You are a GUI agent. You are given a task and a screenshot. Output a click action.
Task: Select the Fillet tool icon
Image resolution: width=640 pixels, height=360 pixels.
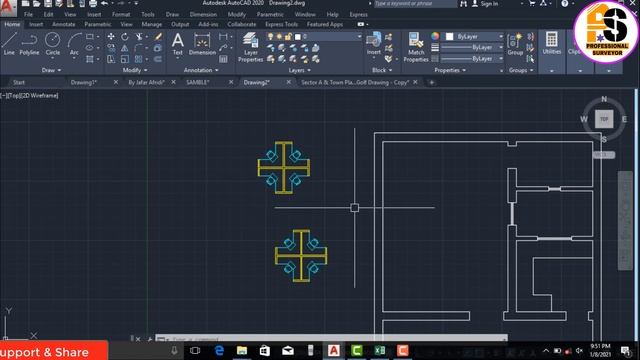[139, 48]
